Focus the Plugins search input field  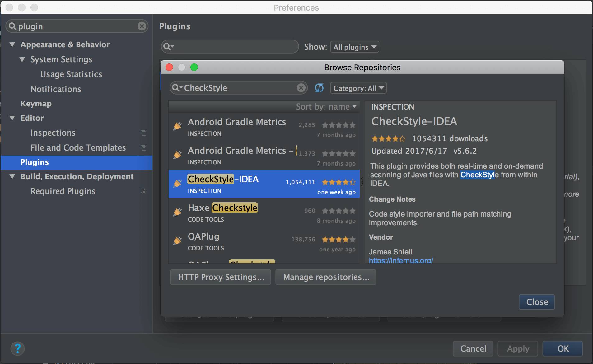pyautogui.click(x=230, y=47)
